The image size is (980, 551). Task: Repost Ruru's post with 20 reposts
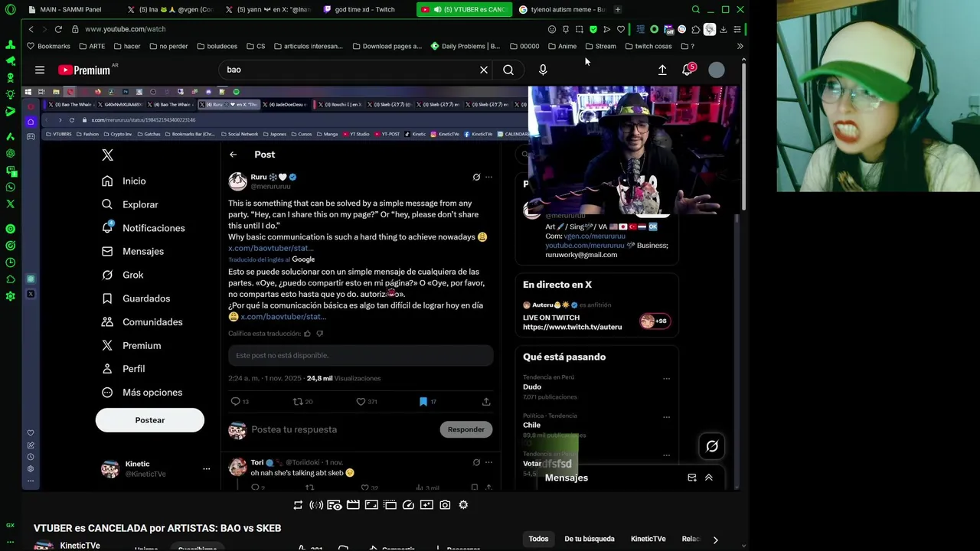coord(303,401)
